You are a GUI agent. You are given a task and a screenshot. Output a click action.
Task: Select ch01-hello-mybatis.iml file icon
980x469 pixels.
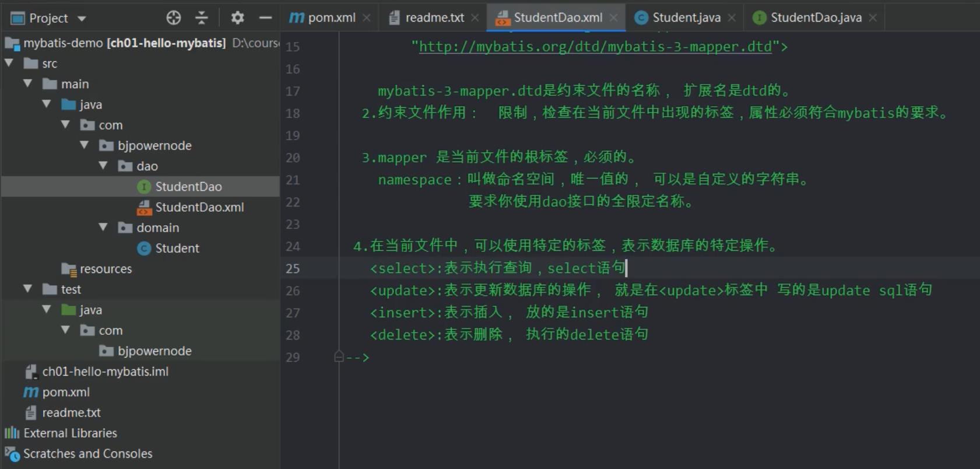[31, 372]
